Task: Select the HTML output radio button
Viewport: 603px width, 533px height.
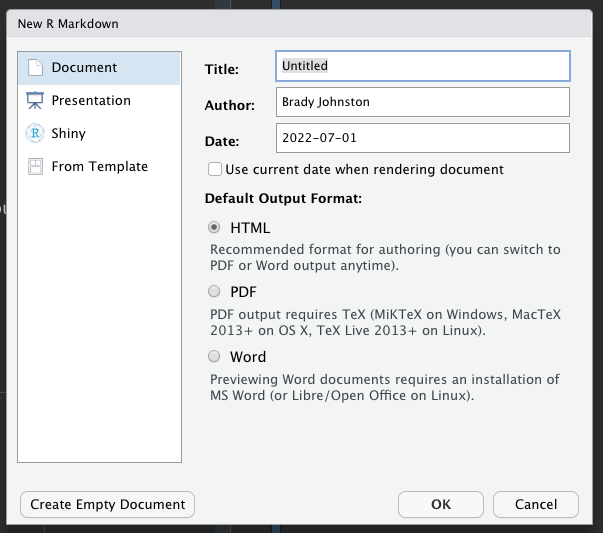Action: point(214,228)
